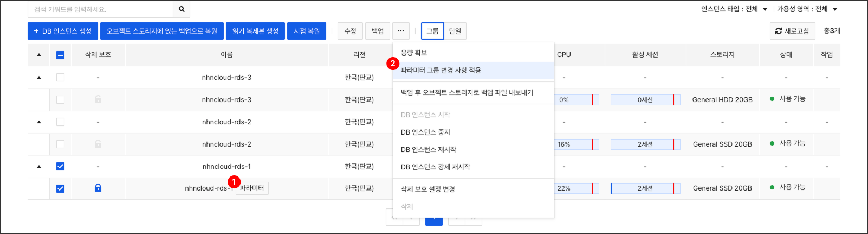This screenshot has height=234, width=868.
Task: Click the blue lock icon for nhncloud-rds-1
Action: coord(98,188)
